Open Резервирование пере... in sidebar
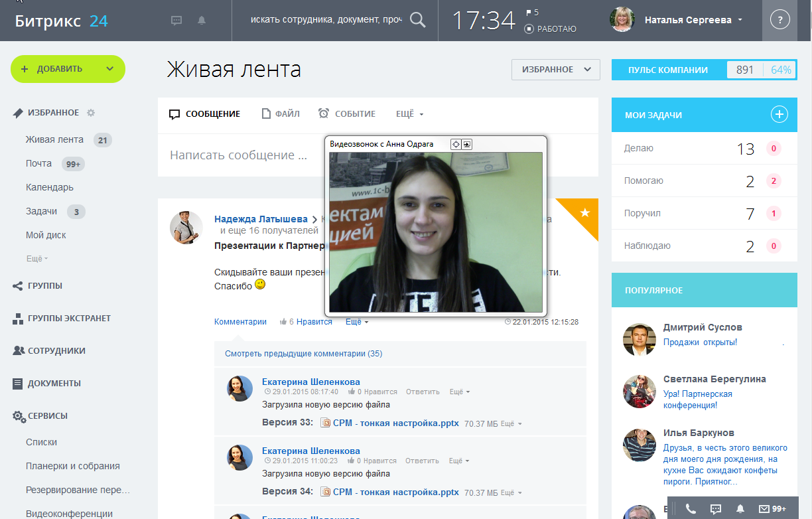 click(78, 490)
